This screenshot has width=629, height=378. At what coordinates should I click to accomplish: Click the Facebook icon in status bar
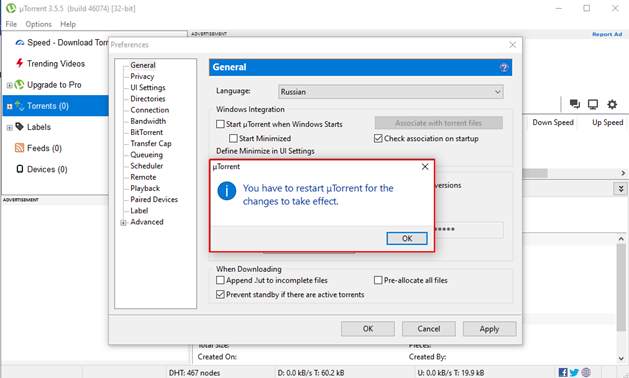click(x=563, y=372)
